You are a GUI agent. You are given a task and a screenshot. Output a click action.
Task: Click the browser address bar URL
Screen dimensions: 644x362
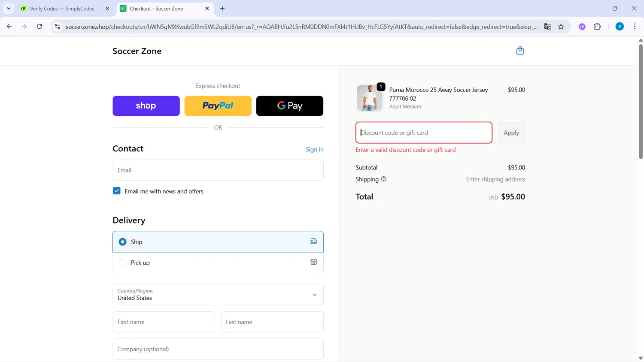tap(301, 27)
